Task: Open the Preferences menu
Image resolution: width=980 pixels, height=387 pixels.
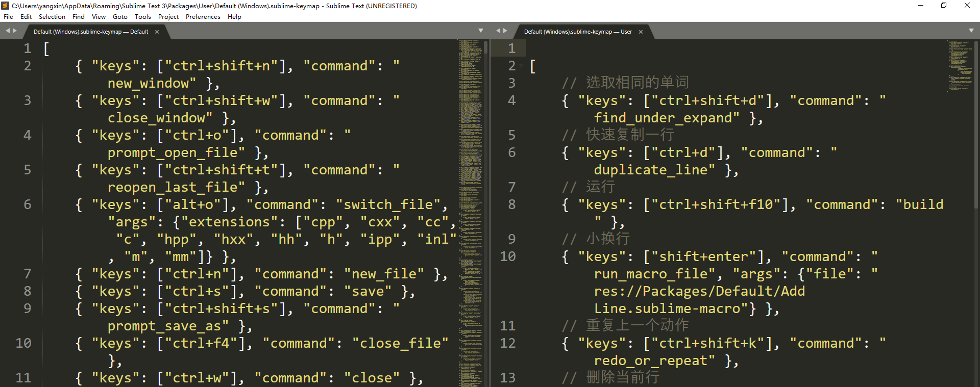Action: point(203,17)
